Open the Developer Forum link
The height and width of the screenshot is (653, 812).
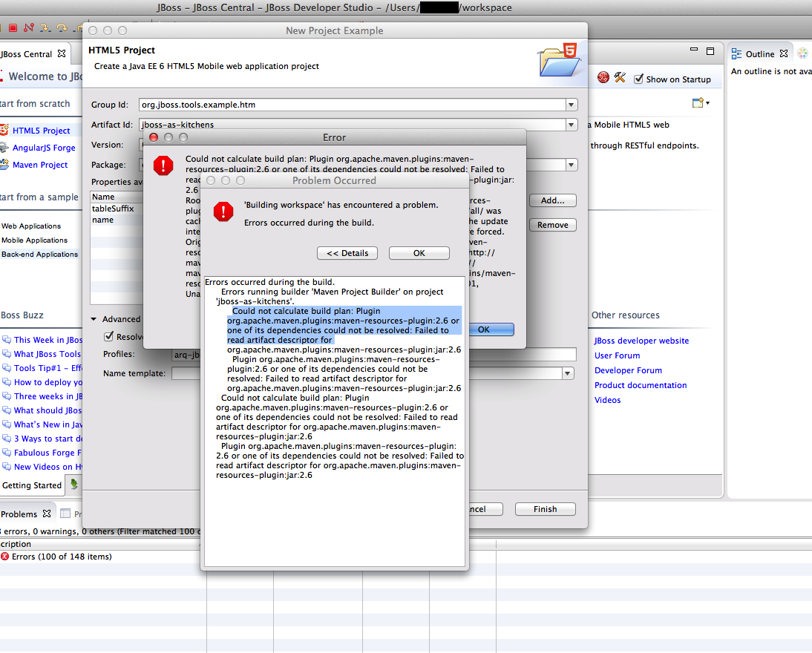628,370
